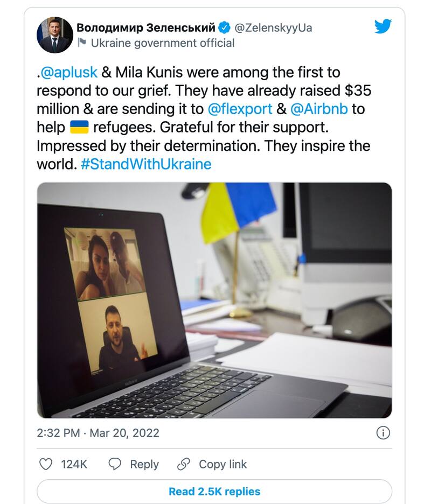Screen dimensions: 431x504
Task: Click the grey government flag icon
Action: point(82,43)
